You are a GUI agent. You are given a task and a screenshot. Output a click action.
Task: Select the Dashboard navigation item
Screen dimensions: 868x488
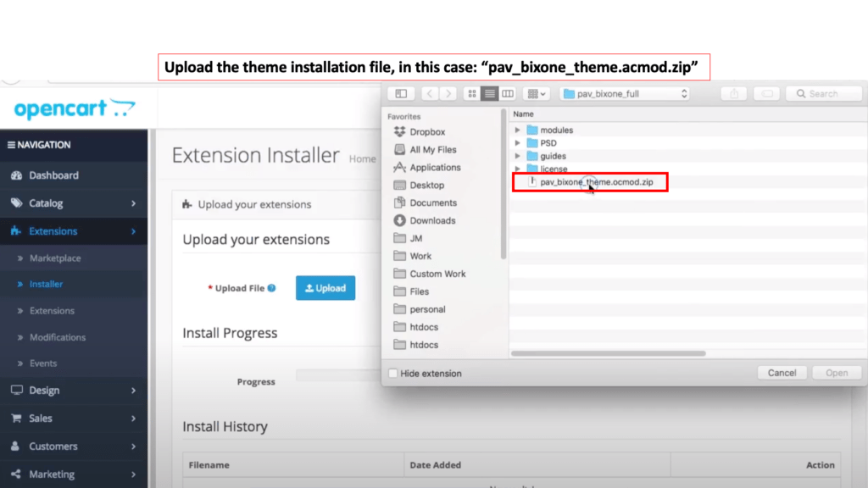coord(53,175)
